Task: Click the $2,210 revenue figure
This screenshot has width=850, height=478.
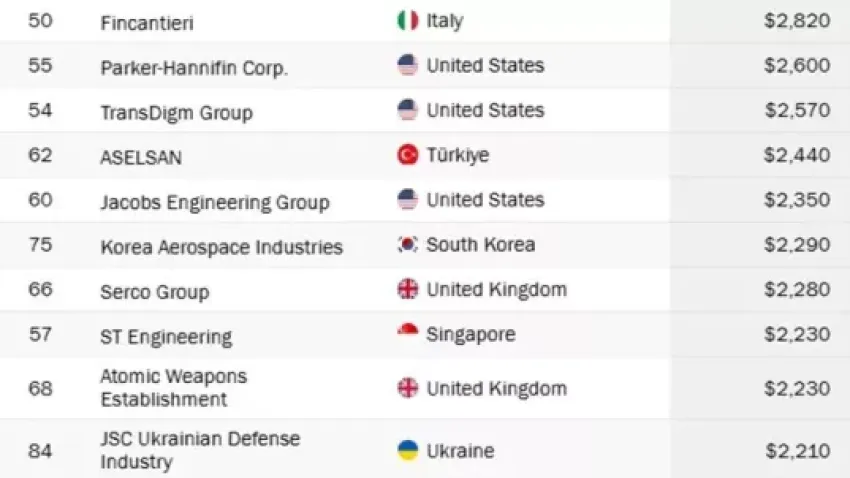Action: 797,451
